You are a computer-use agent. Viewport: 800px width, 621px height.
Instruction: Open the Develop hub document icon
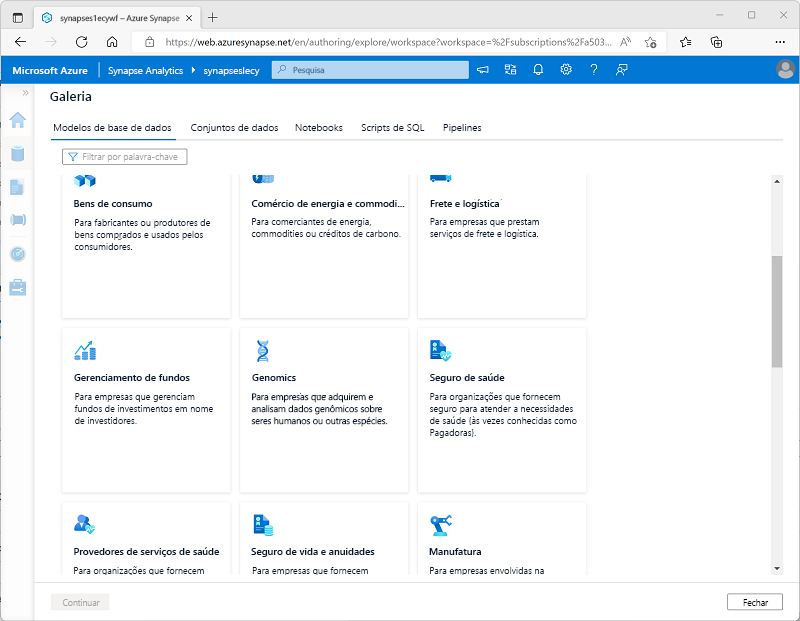click(x=17, y=187)
